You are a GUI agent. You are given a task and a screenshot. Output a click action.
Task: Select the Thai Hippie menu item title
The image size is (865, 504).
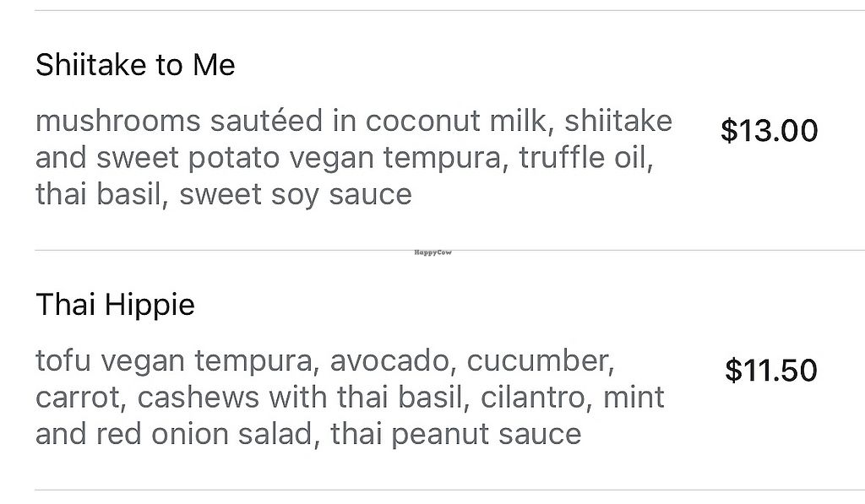pos(115,305)
